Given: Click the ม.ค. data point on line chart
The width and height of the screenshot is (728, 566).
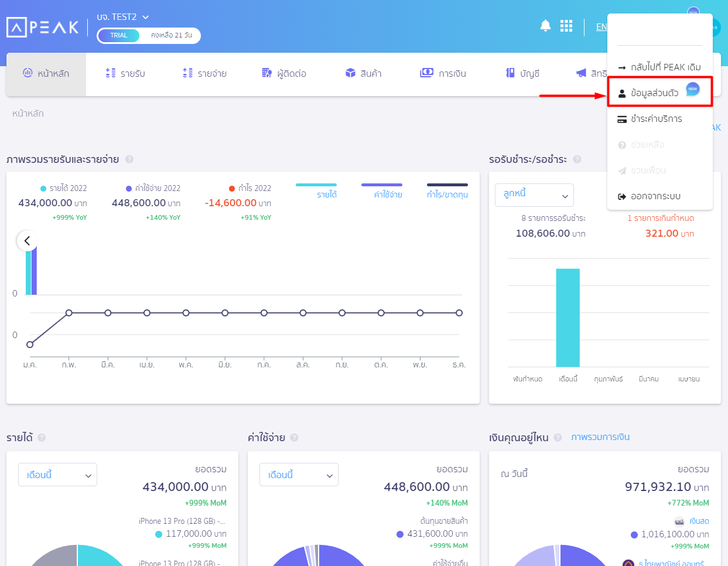Looking at the screenshot, I should [30, 345].
